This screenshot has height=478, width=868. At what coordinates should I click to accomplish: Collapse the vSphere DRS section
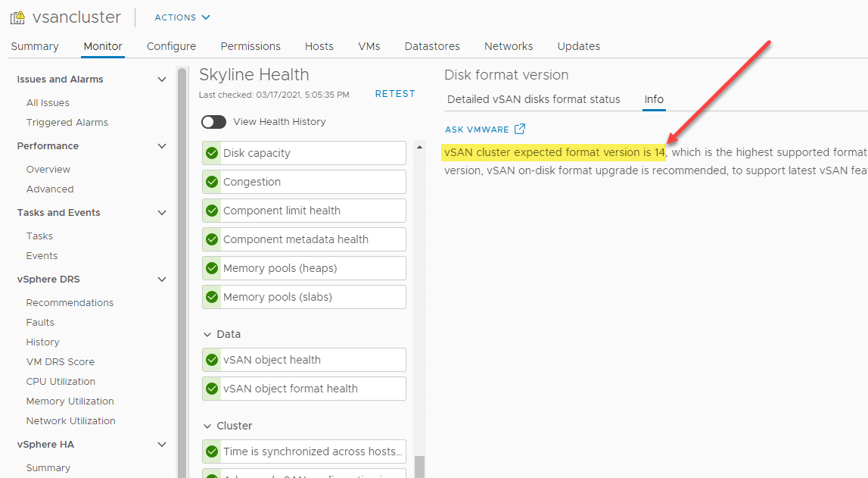tap(161, 280)
